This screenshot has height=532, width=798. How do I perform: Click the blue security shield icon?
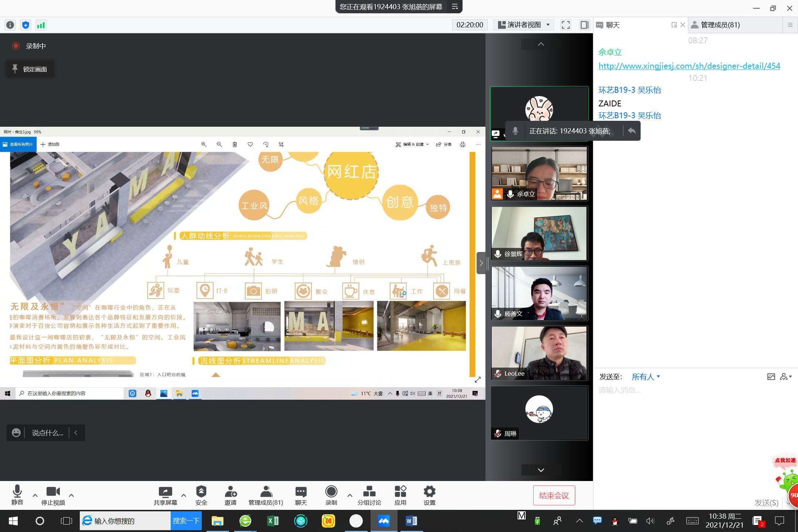click(x=25, y=25)
